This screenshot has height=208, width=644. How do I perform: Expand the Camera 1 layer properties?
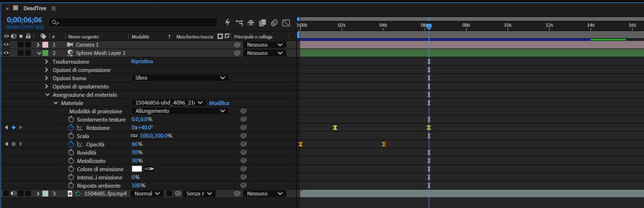coord(38,44)
